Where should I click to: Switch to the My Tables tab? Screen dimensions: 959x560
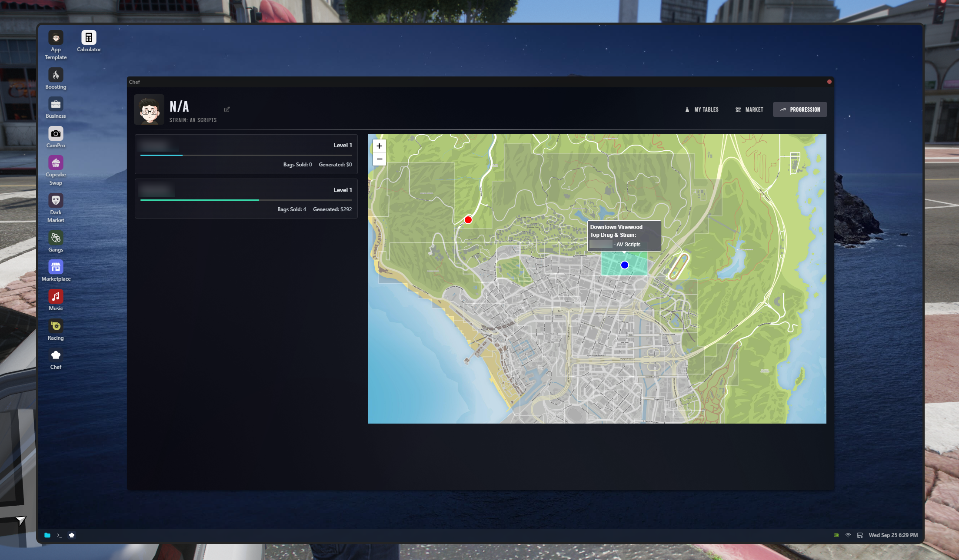701,109
